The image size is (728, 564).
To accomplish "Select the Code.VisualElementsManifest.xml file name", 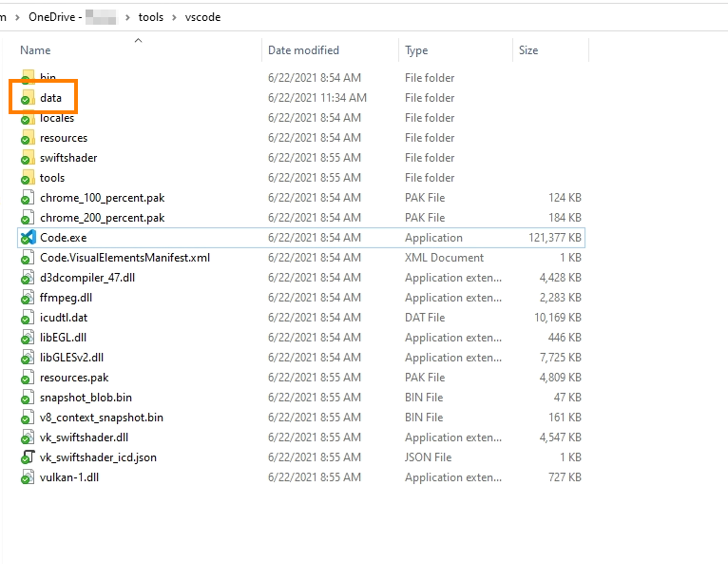I will [125, 258].
